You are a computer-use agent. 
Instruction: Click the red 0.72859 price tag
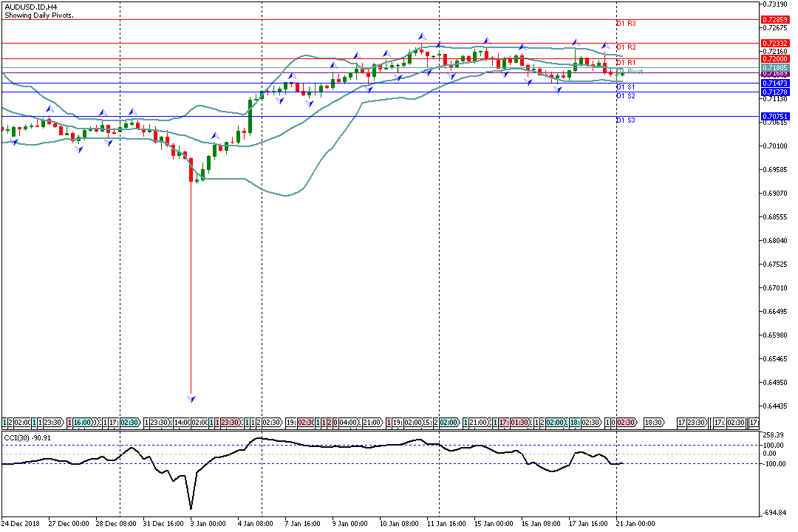775,20
